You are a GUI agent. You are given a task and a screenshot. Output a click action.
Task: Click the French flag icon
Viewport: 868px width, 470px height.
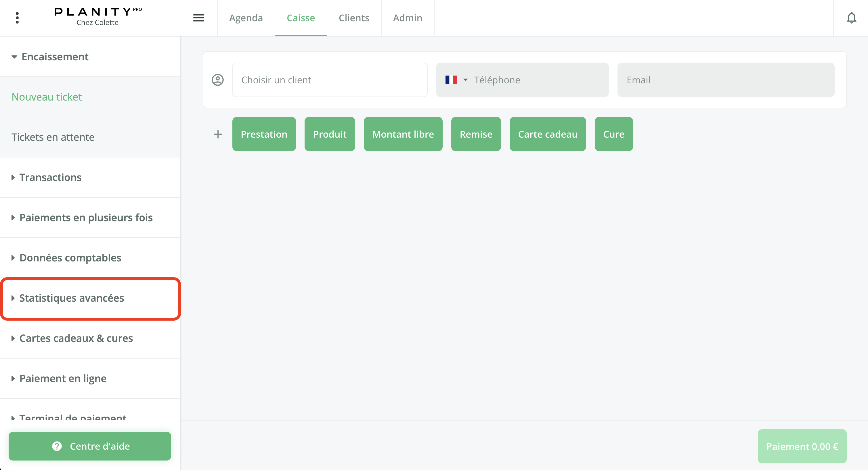pyautogui.click(x=451, y=80)
